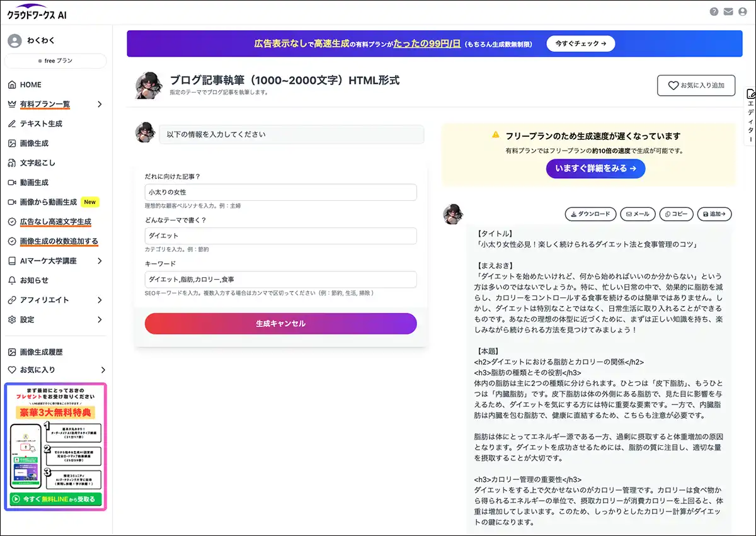Screen dimensions: 756x536
Task: Click the いますぐ詳細をみる button
Action: pos(595,168)
